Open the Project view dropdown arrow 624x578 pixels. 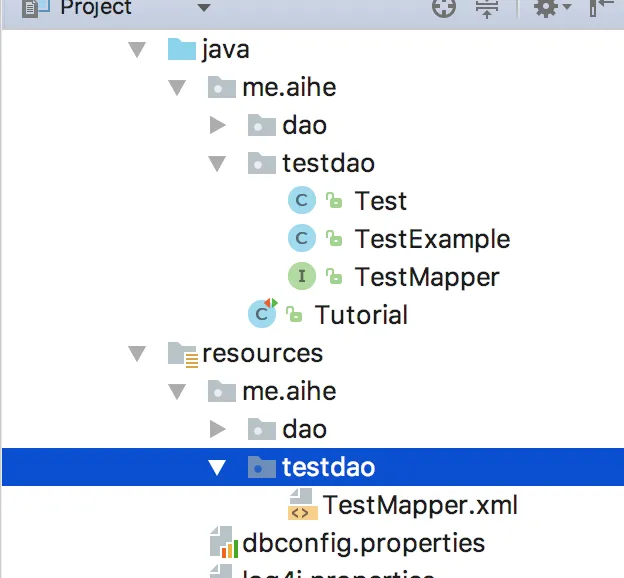tap(204, 8)
